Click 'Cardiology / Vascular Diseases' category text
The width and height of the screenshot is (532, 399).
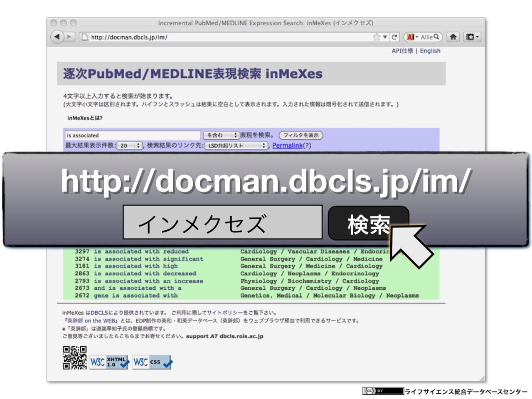tap(295, 251)
